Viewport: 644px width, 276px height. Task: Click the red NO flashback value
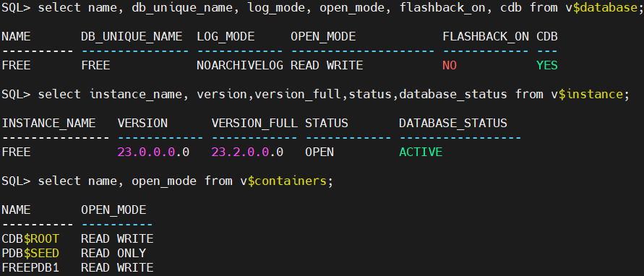click(x=450, y=66)
